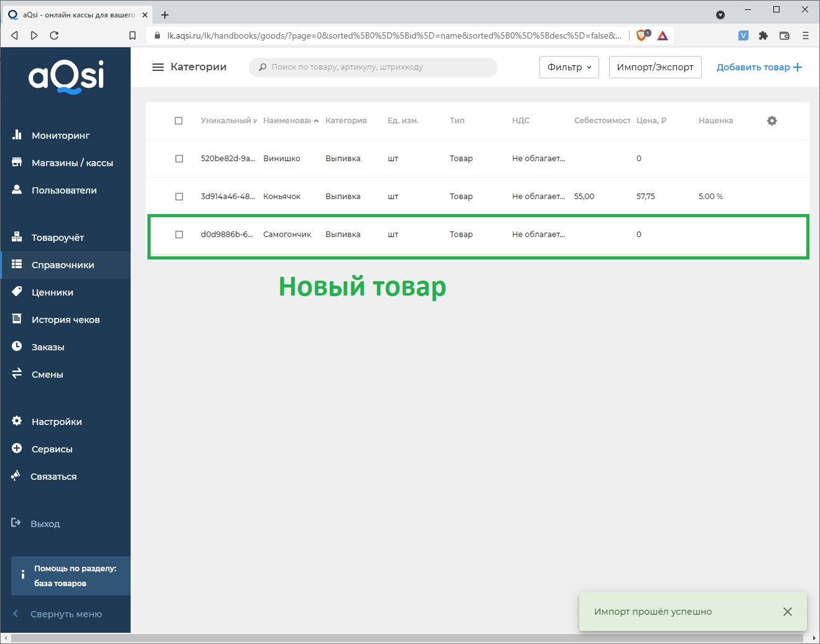The height and width of the screenshot is (644, 820).
Task: Open table column settings gear icon
Action: (771, 121)
